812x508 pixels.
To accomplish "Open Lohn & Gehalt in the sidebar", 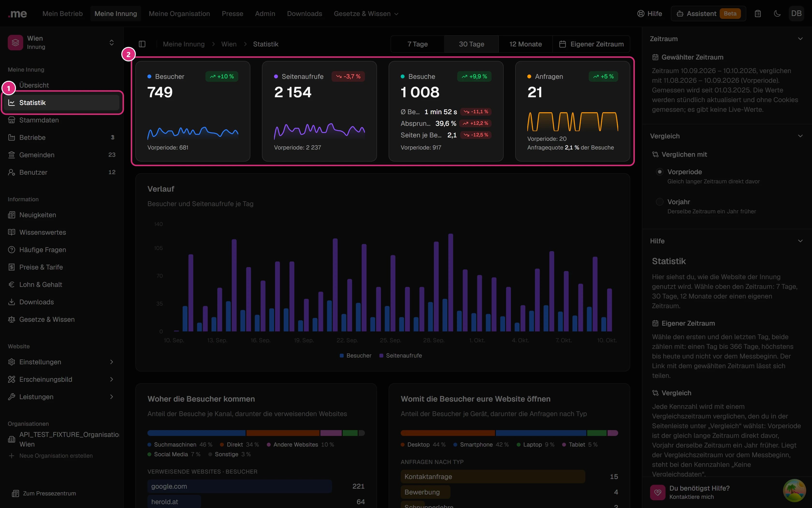I will point(62,284).
